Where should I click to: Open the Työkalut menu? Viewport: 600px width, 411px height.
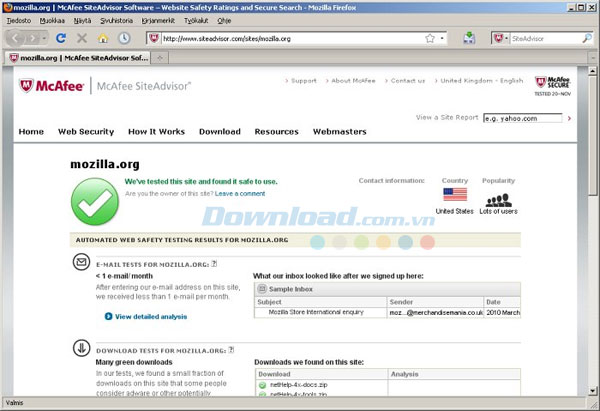(196, 21)
